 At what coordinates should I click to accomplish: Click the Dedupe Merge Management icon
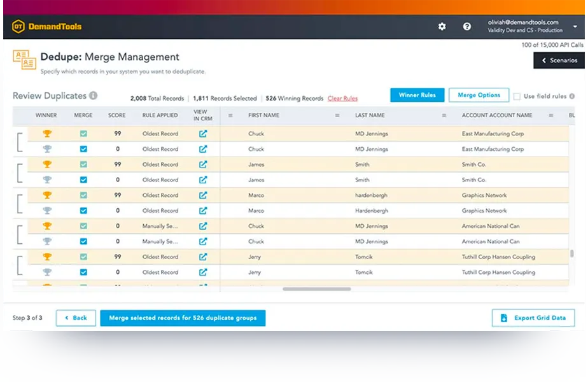24,60
